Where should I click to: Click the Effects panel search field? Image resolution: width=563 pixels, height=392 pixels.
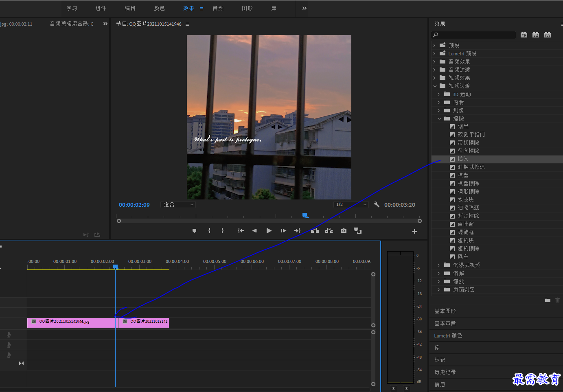click(474, 35)
